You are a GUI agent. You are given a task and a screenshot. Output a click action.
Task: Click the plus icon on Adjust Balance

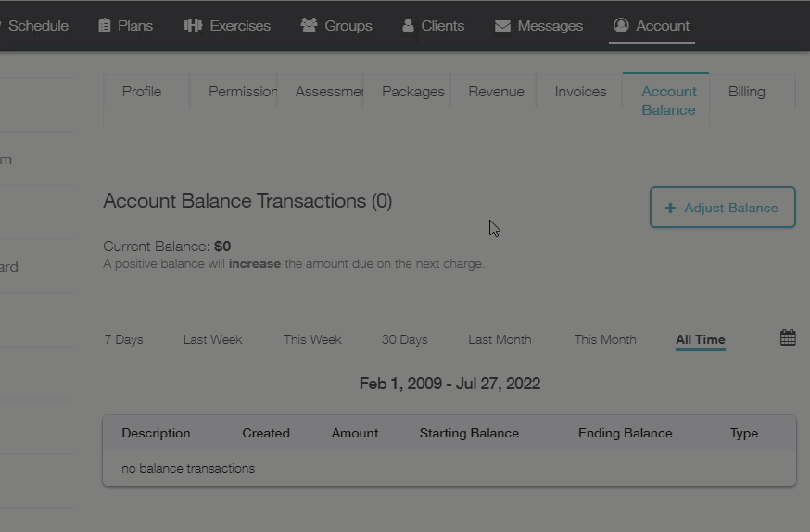point(670,209)
